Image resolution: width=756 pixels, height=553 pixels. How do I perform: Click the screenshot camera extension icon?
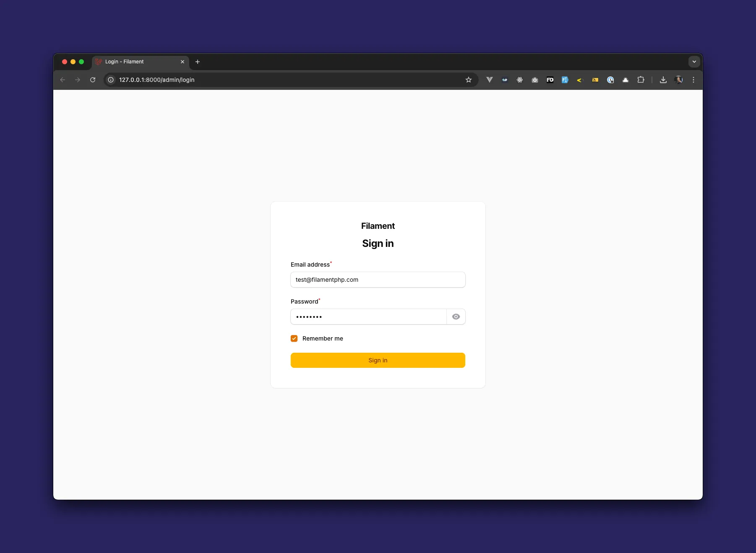534,80
